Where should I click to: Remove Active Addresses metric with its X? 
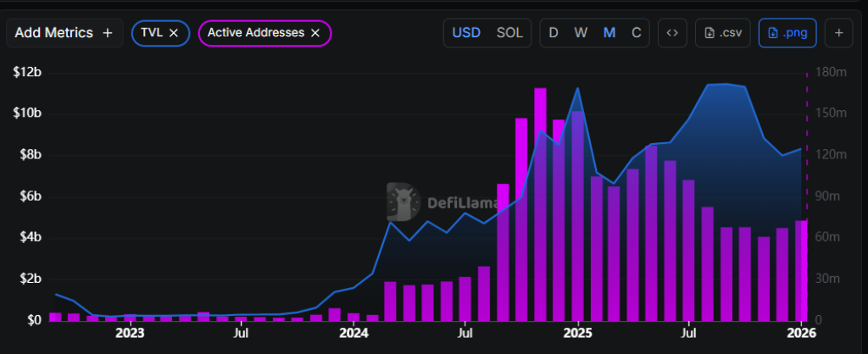click(x=315, y=33)
